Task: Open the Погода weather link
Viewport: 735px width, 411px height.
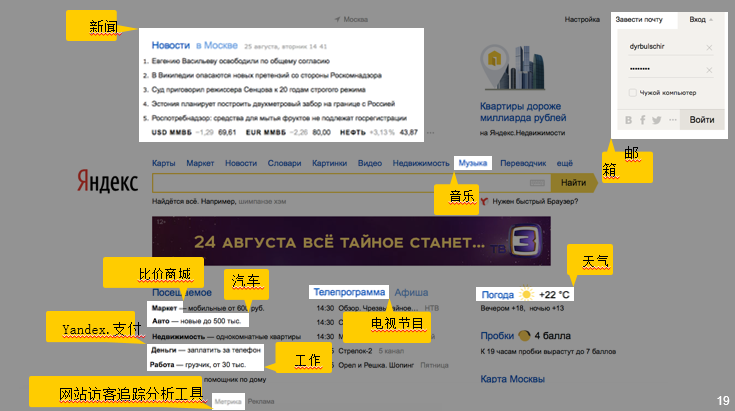Action: tap(498, 295)
